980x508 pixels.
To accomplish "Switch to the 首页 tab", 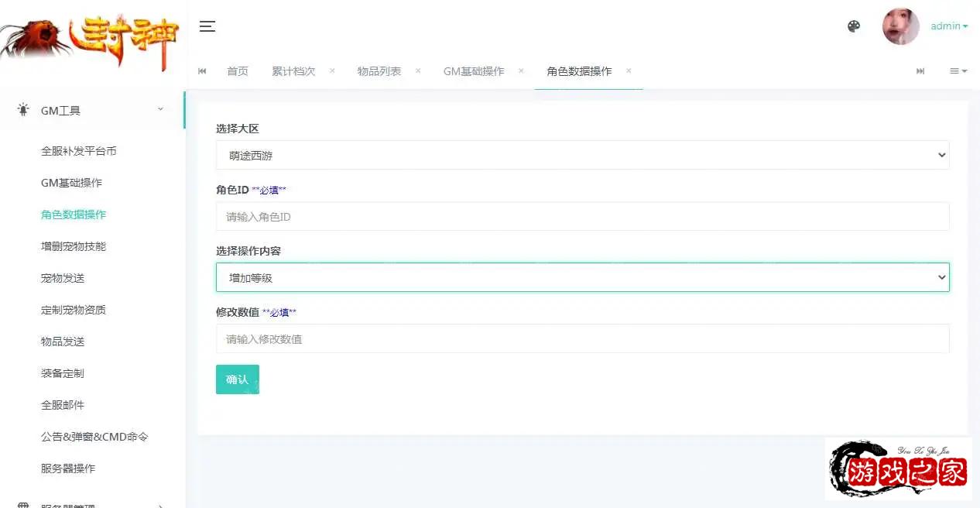I will pos(238,71).
